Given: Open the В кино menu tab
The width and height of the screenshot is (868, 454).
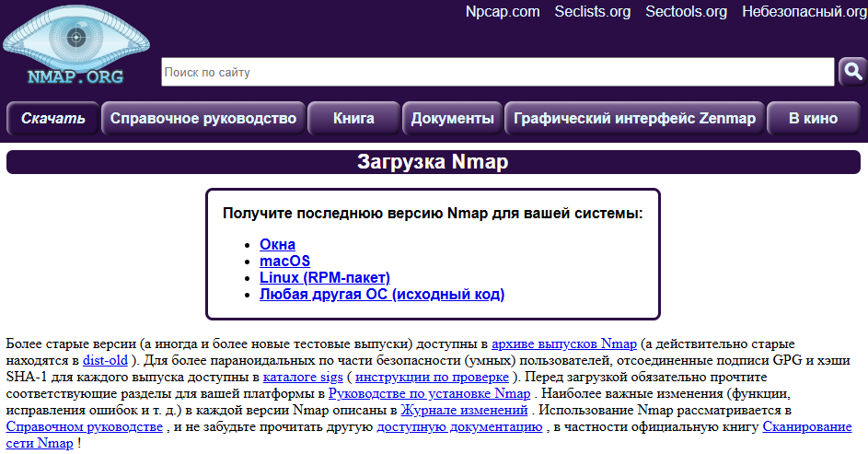Looking at the screenshot, I should point(813,118).
